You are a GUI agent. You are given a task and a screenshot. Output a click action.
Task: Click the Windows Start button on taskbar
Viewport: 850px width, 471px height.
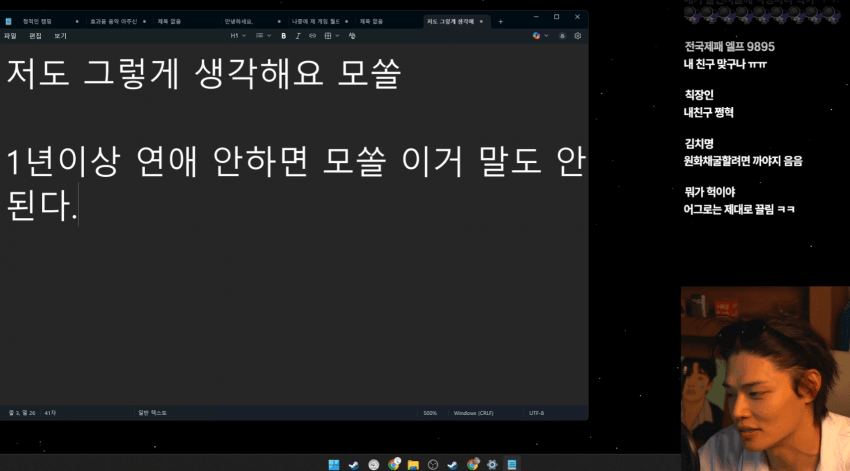(x=334, y=464)
